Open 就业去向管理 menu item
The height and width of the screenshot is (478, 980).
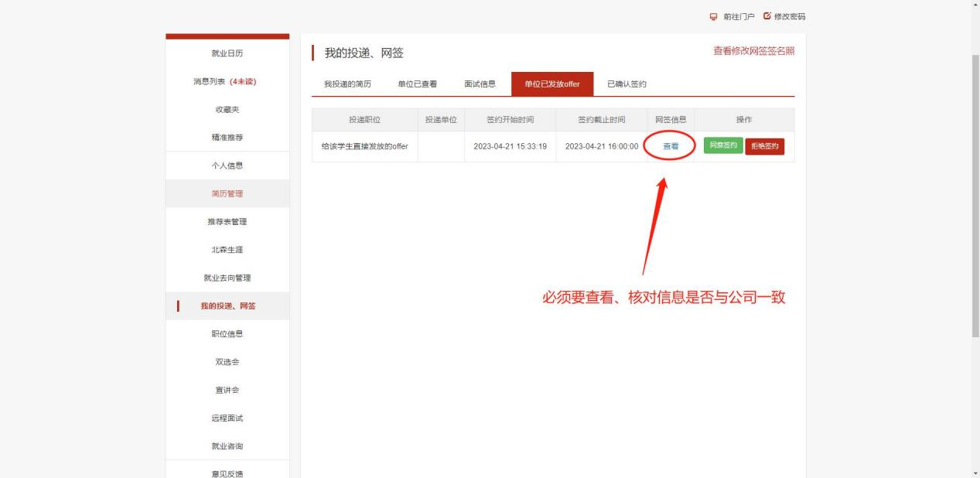click(227, 278)
